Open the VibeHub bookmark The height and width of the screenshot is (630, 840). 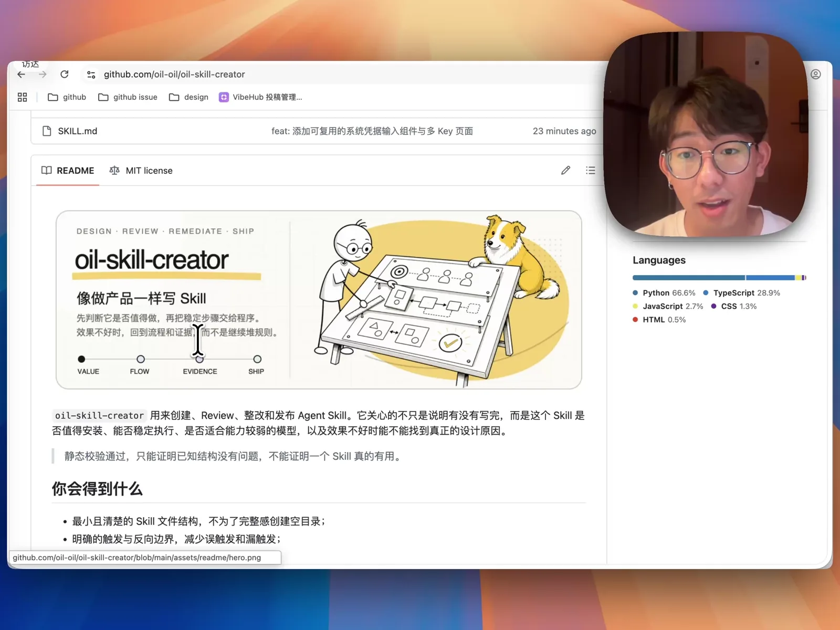click(260, 97)
